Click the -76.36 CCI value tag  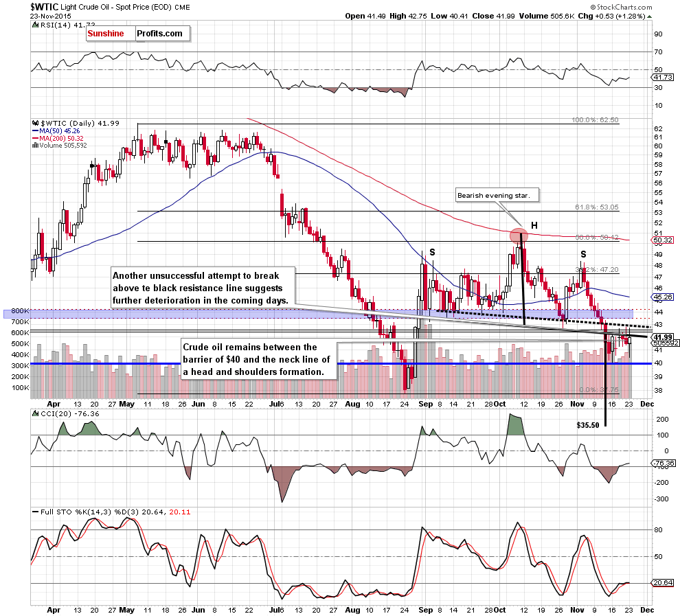tap(664, 464)
